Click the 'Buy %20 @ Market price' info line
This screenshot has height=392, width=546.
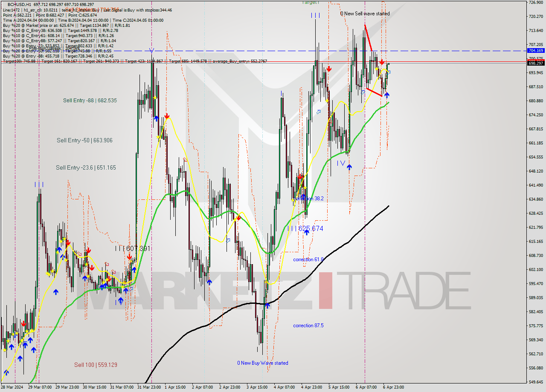pos(66,26)
